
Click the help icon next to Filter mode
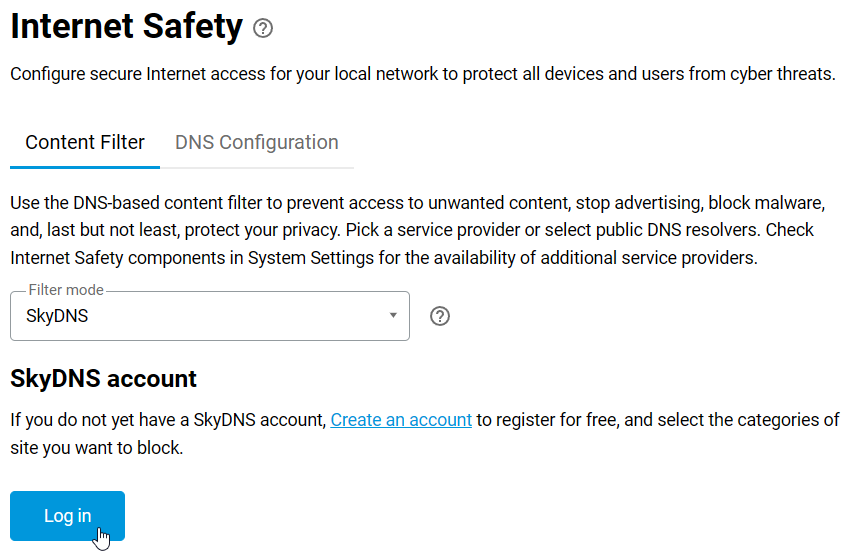440,316
